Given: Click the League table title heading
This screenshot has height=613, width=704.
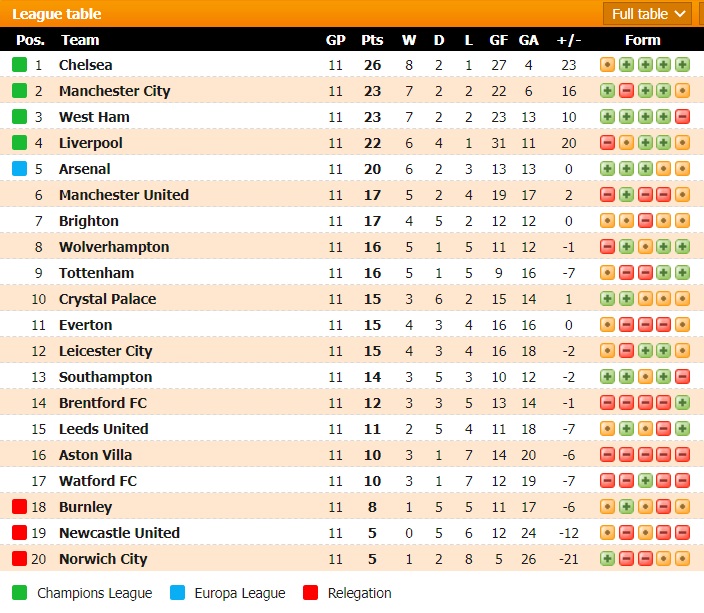Looking at the screenshot, I should pos(56,14).
